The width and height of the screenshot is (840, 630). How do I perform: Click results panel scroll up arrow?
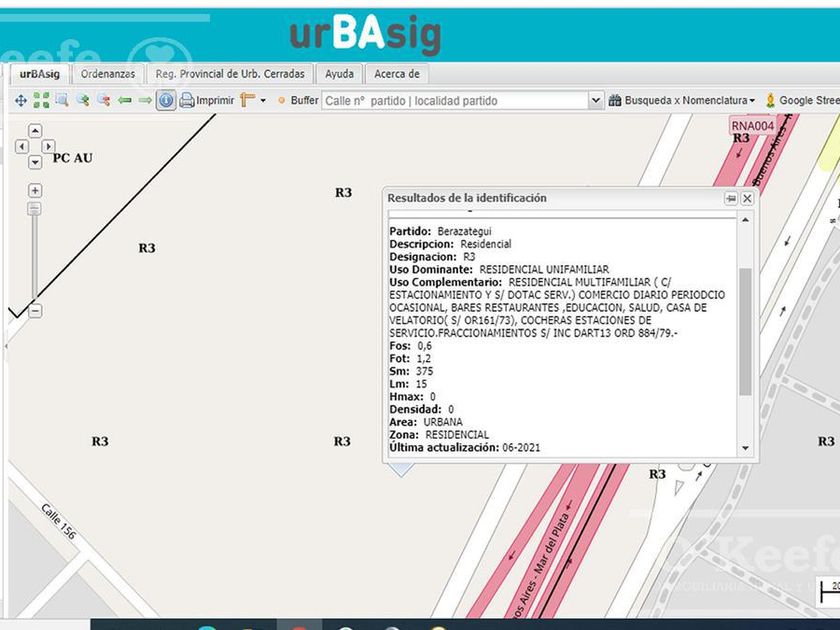(x=745, y=220)
